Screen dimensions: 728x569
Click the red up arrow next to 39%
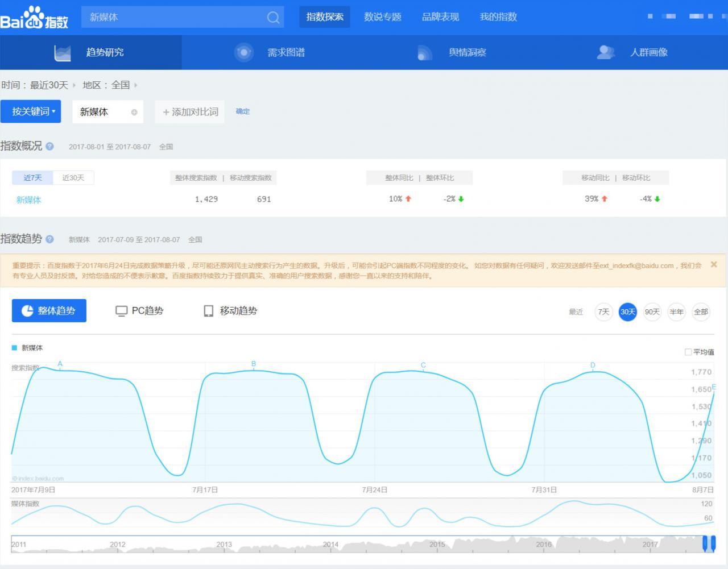coord(605,199)
